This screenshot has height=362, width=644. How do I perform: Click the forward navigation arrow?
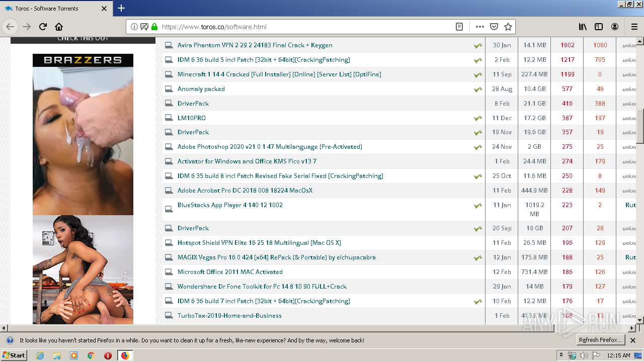coord(27,27)
